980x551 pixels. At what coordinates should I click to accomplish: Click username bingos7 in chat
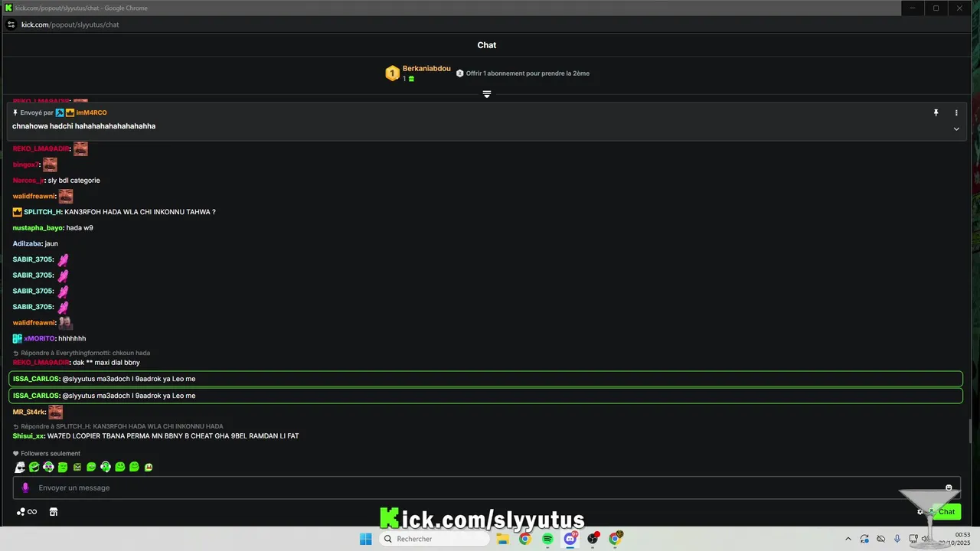click(x=25, y=165)
